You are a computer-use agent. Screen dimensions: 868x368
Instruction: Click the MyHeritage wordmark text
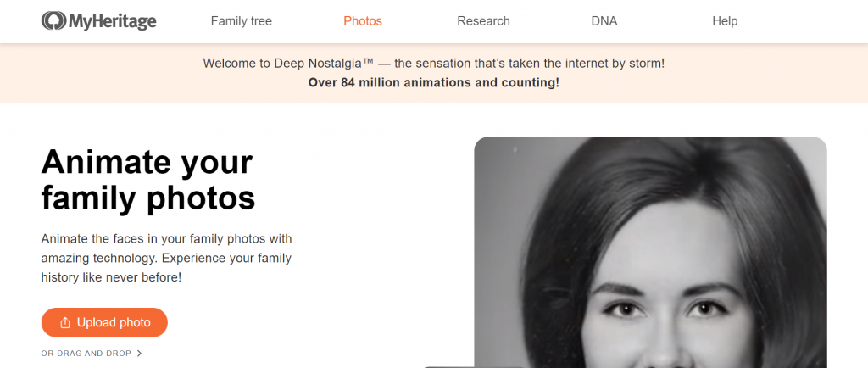pyautogui.click(x=113, y=21)
